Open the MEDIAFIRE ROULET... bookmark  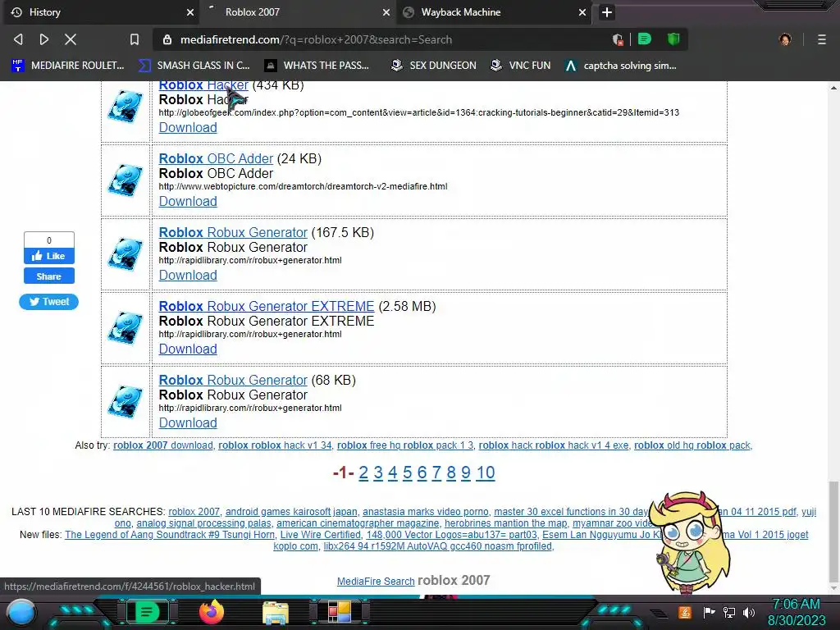tap(68, 66)
